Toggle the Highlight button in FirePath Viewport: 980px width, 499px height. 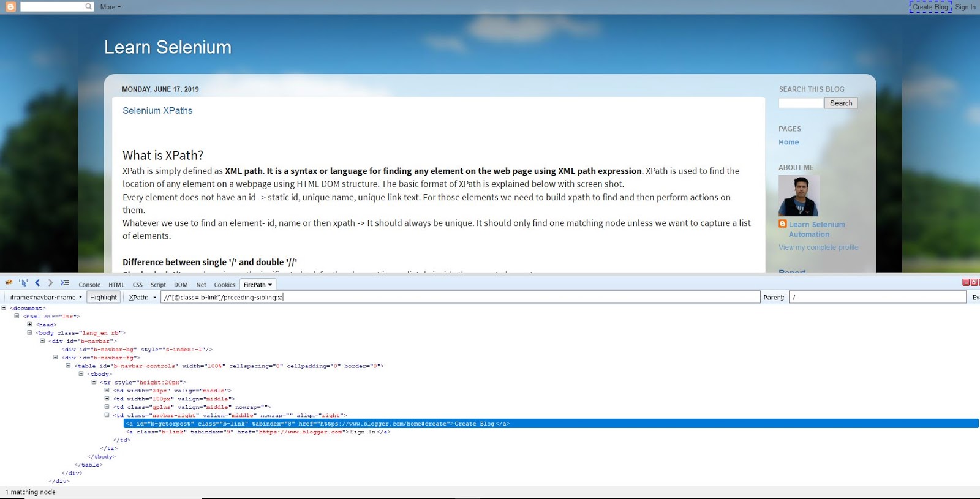coord(103,297)
